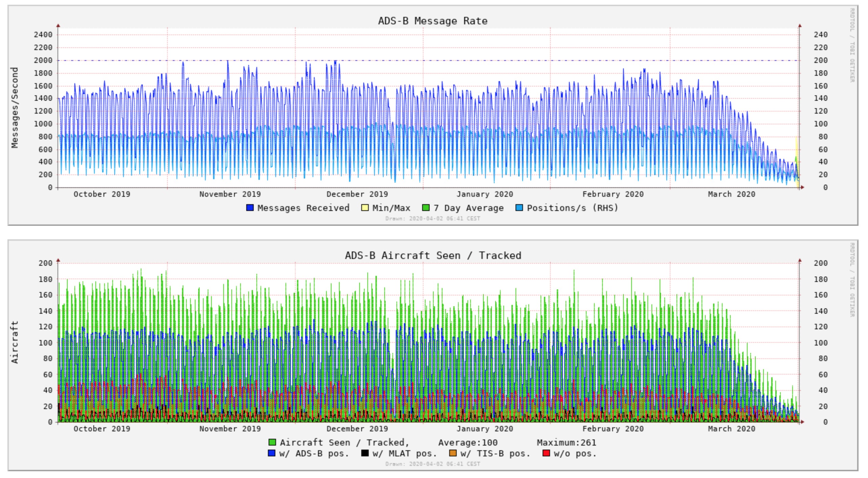Click the red w/o pos. swatch
The height and width of the screenshot is (478, 868).
coord(546,453)
